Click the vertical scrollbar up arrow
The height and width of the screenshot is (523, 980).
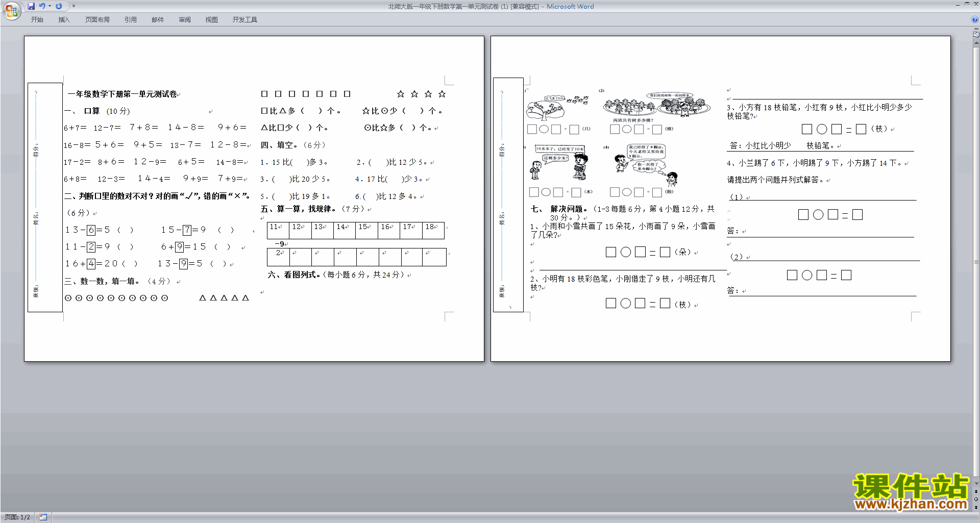[976, 42]
